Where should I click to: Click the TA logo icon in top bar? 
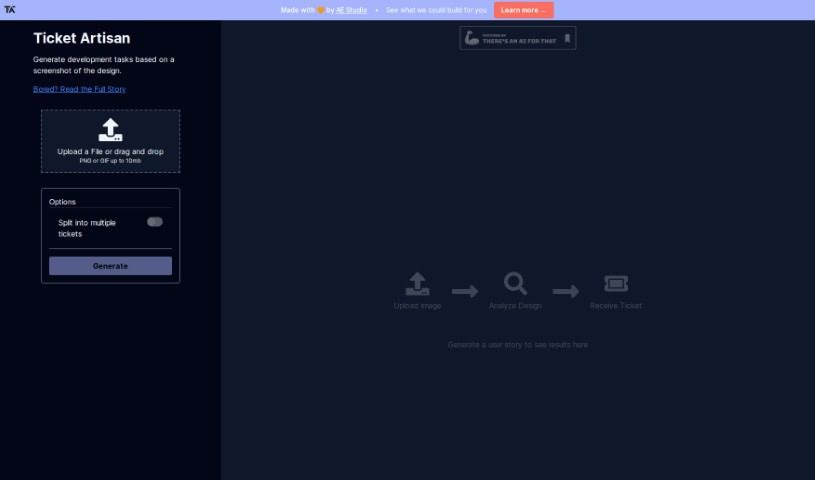[10, 9]
